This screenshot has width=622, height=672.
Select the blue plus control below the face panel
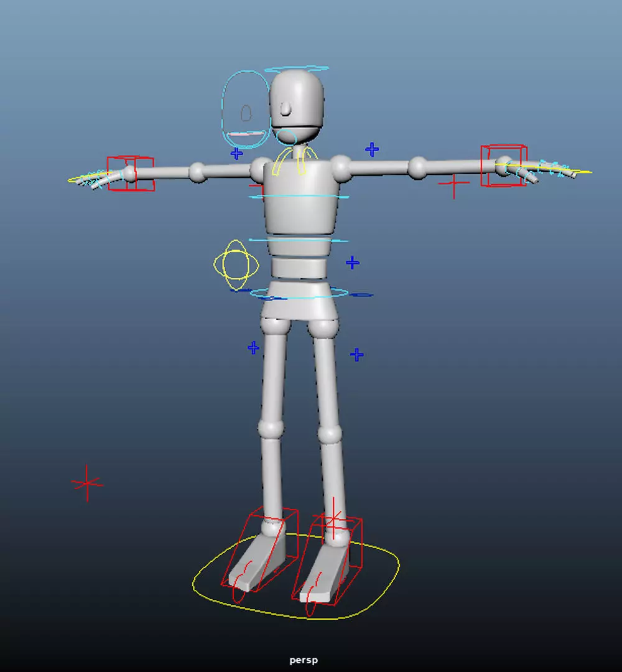236,154
